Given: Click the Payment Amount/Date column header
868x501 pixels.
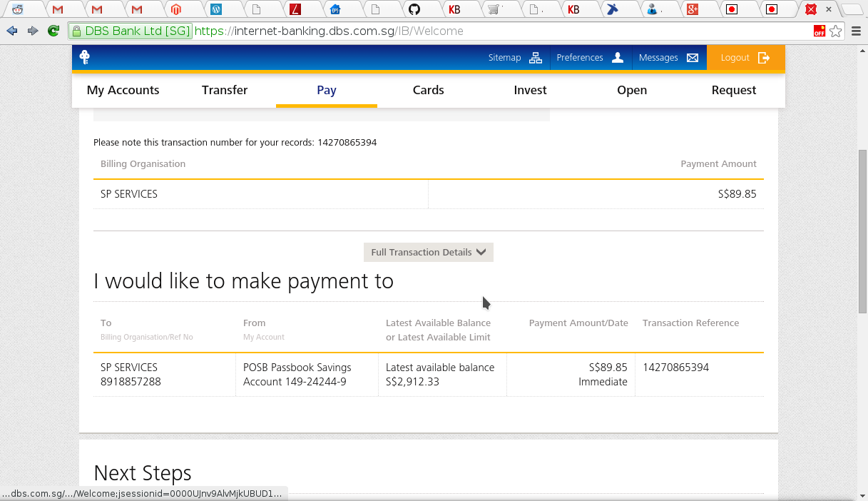Looking at the screenshot, I should pos(578,323).
